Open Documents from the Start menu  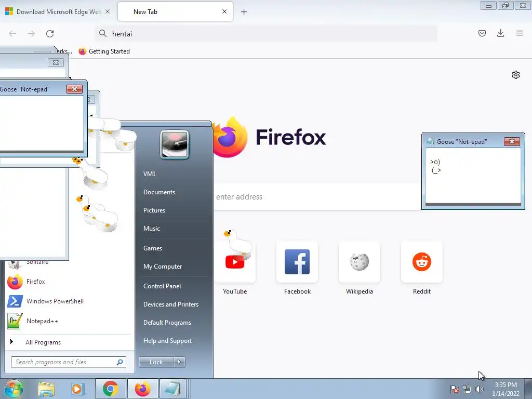coord(159,192)
